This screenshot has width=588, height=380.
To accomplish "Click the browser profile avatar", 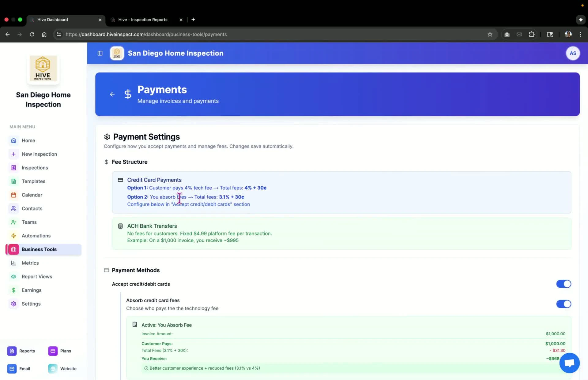I will [568, 34].
